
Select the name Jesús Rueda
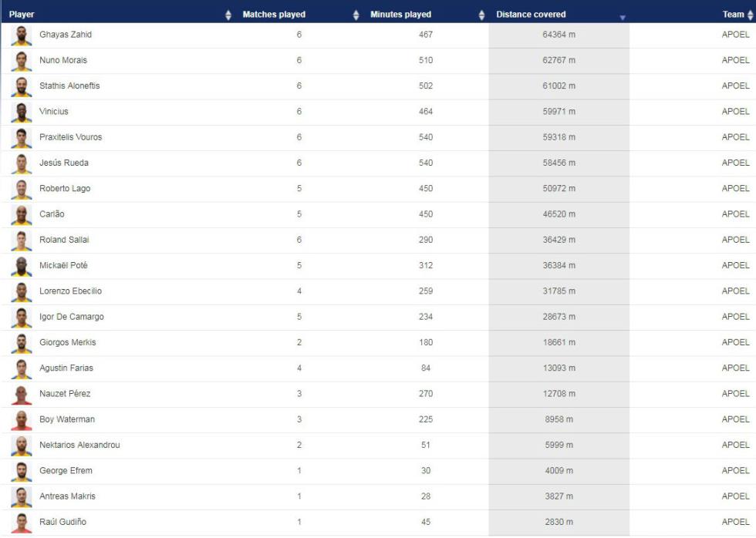click(64, 163)
